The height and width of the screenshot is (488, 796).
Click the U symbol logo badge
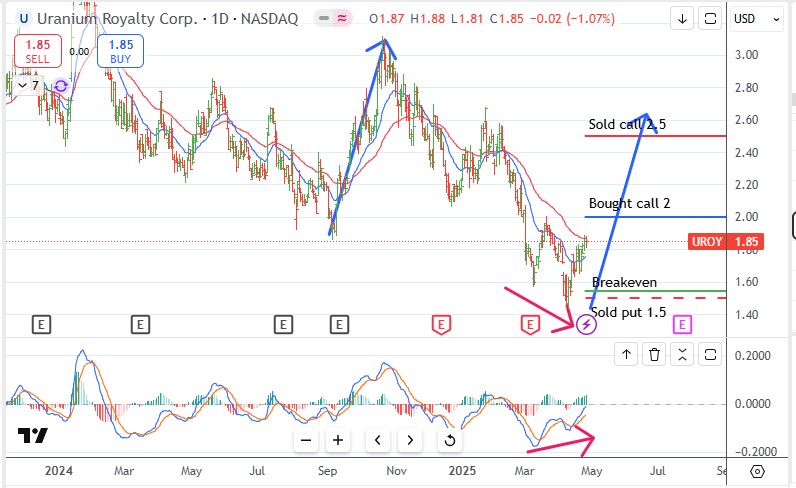click(x=23, y=19)
